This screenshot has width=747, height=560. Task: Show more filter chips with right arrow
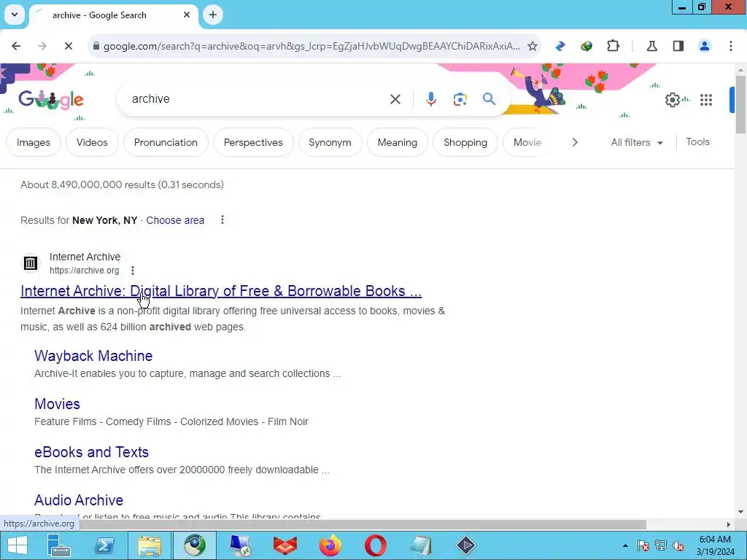(x=575, y=142)
